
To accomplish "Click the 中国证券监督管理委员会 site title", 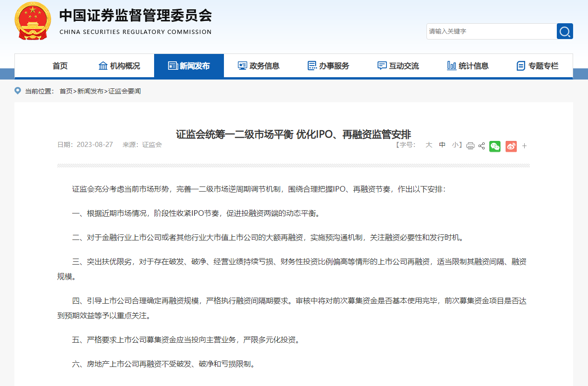I will pyautogui.click(x=135, y=15).
